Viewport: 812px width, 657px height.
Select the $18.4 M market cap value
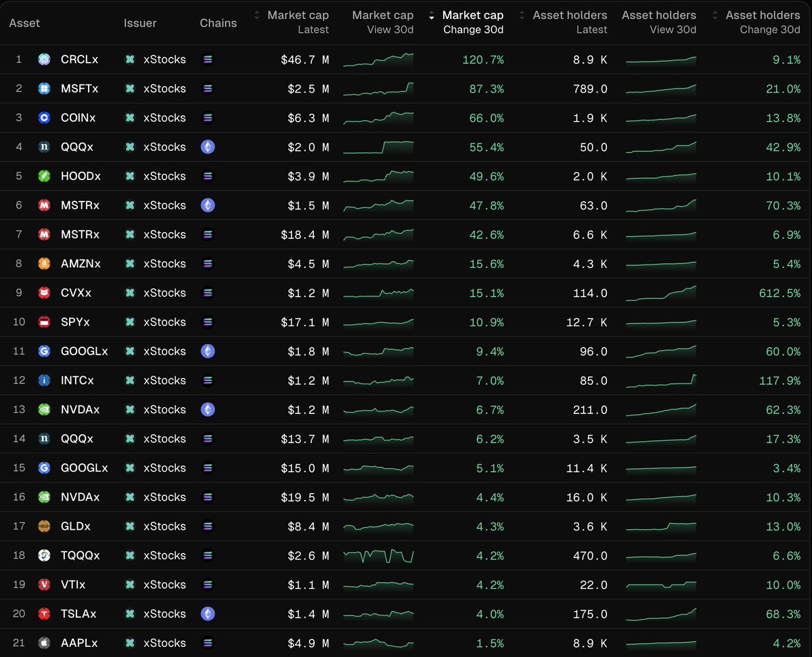[305, 235]
